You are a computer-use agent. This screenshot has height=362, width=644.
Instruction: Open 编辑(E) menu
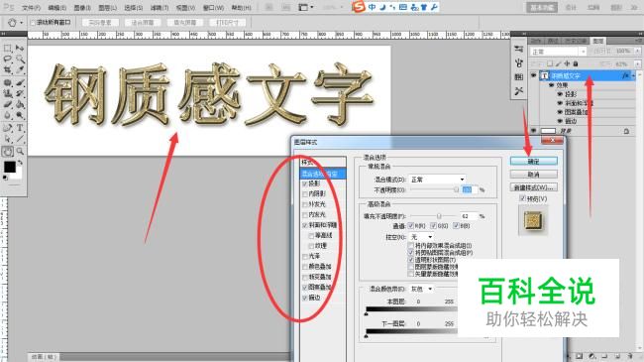click(57, 8)
